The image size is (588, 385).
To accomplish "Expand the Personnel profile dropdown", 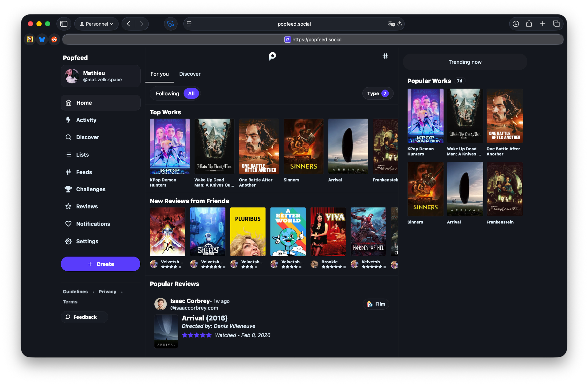I will (96, 24).
